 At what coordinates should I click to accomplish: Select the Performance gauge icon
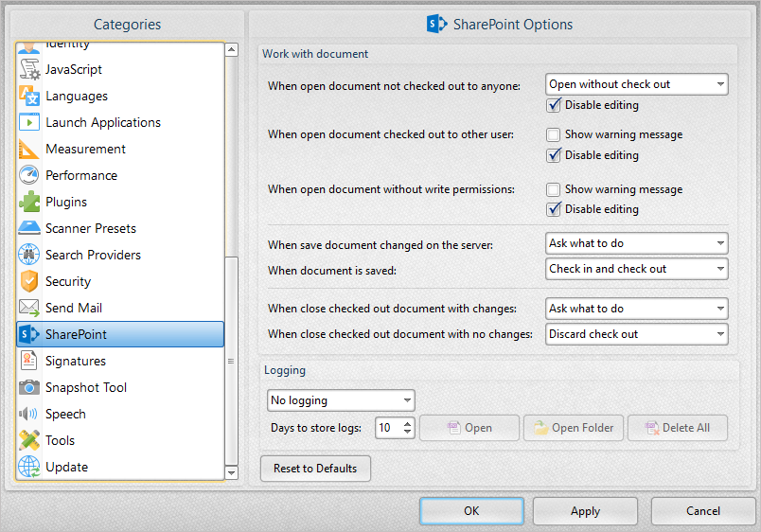[x=29, y=175]
